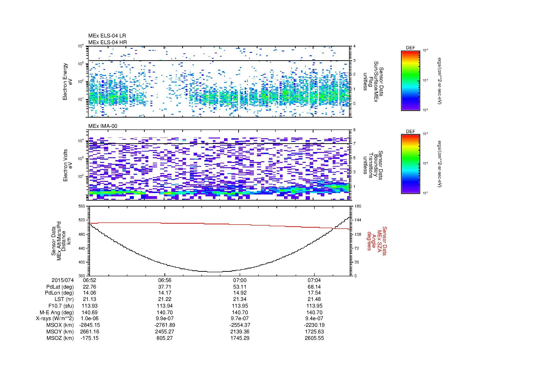Click the 'PdLon (deg)' row label
555x392 pixels.
pyautogui.click(x=60, y=293)
